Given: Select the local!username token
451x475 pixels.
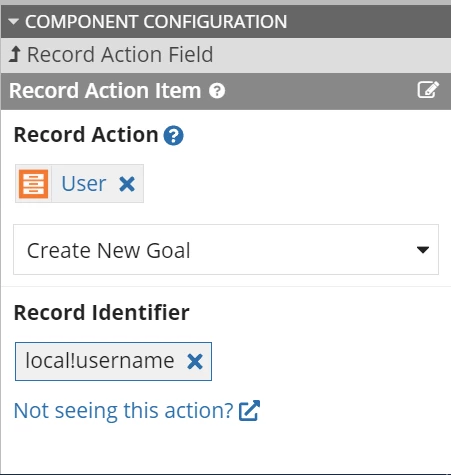Looking at the screenshot, I should (x=100, y=361).
